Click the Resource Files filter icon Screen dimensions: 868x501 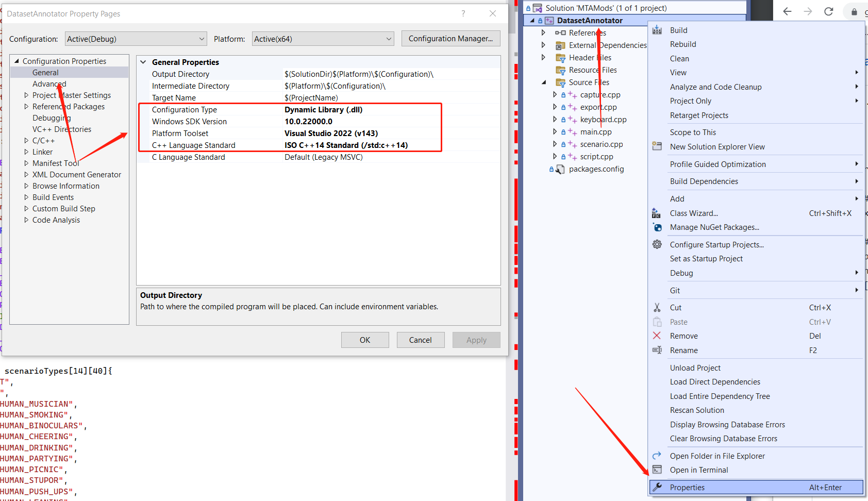(561, 70)
